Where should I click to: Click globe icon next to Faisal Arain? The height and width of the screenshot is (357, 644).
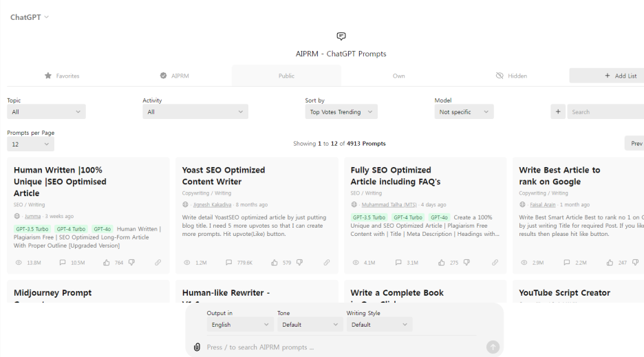(x=522, y=204)
